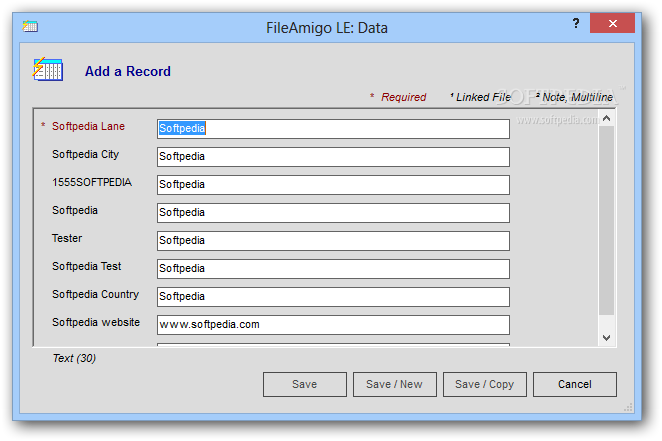Viewport: 662px width, 441px height.
Task: Focus the Tester input field
Action: 334,241
